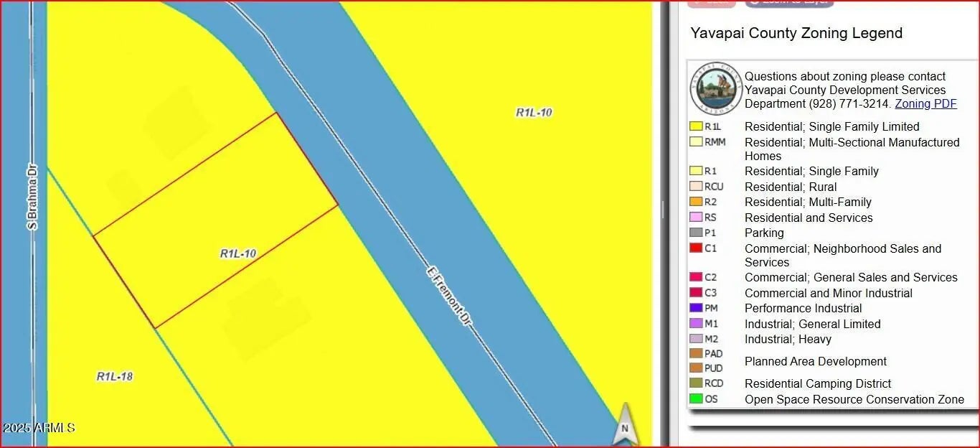Click the P1 gray Parking swatch
980x448 pixels.
(x=695, y=233)
